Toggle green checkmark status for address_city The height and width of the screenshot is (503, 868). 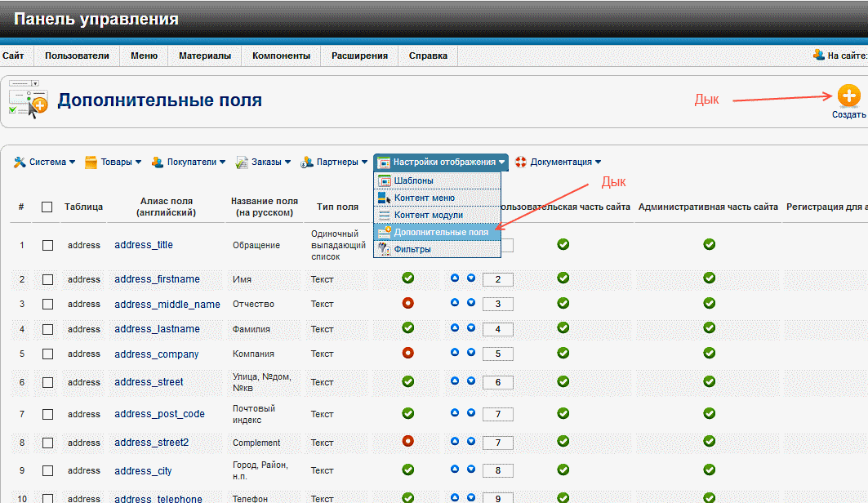(408, 470)
